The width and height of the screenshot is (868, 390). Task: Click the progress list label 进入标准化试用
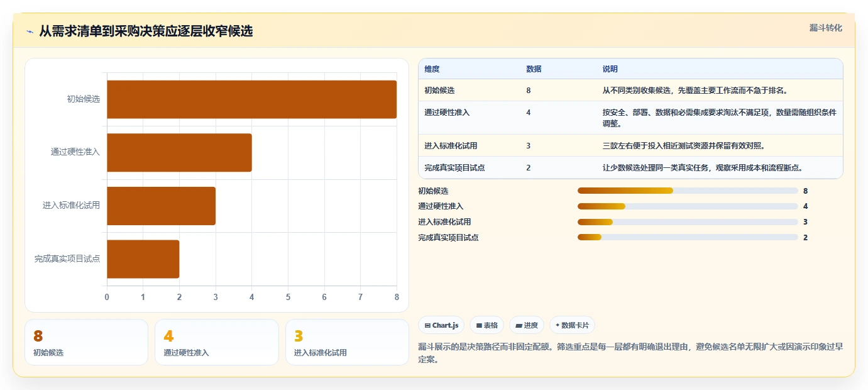click(444, 222)
